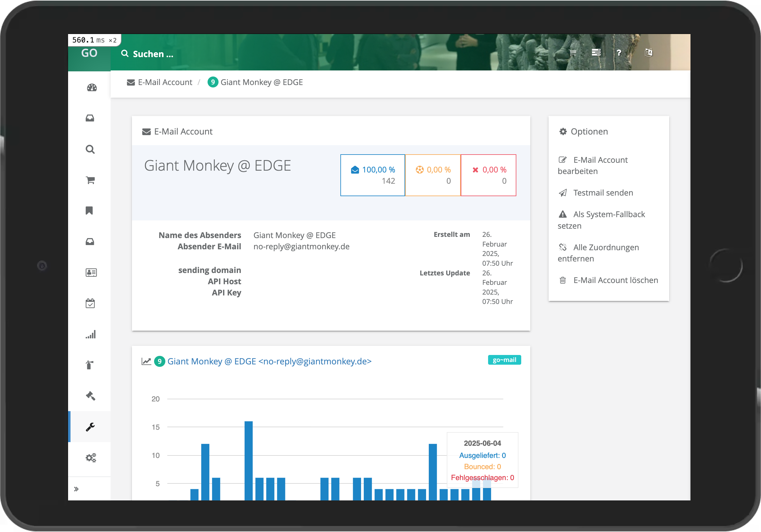This screenshot has width=761, height=532.
Task: Open the language translate icon in header
Action: click(648, 52)
